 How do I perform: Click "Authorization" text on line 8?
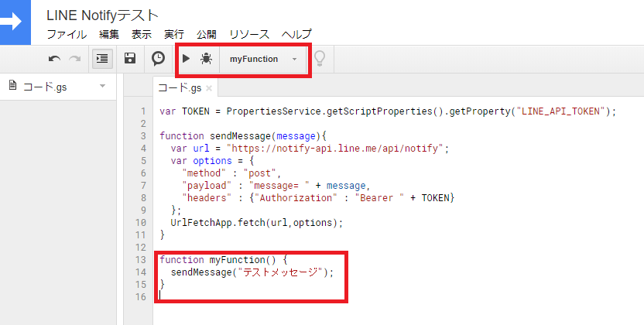(296, 198)
